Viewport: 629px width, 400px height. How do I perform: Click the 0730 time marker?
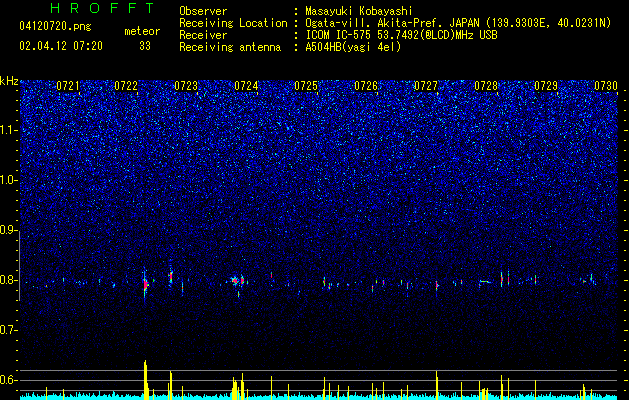point(606,86)
